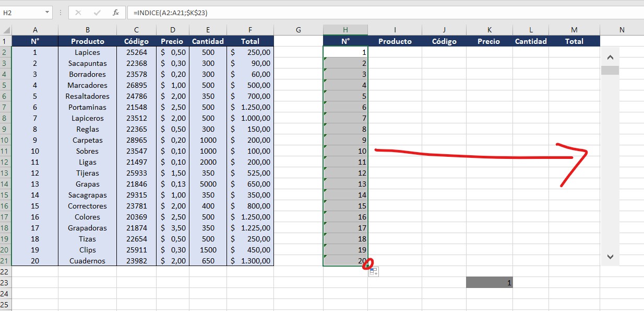Click into the formula bar with INDICE formula
Screen dimensions: 644x311
(365, 12)
